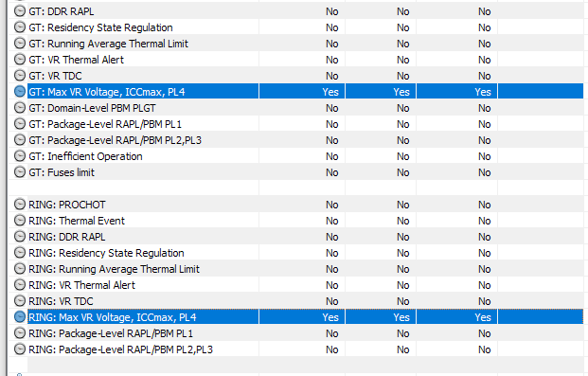Viewport: 588px width, 376px height.
Task: Click first No value in RING: DDR RAPL row
Action: tap(332, 237)
